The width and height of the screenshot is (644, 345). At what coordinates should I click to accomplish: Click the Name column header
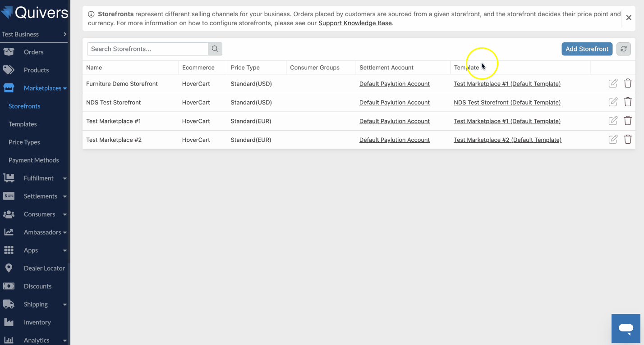94,68
